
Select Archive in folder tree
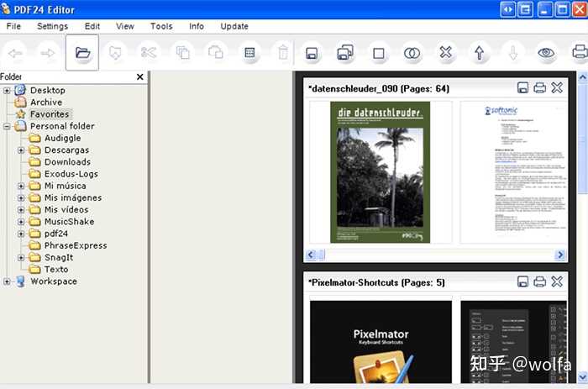(x=46, y=103)
